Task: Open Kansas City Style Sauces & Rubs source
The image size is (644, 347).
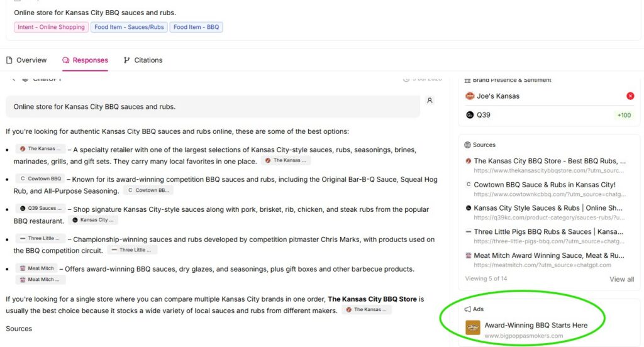Action: [x=548, y=208]
